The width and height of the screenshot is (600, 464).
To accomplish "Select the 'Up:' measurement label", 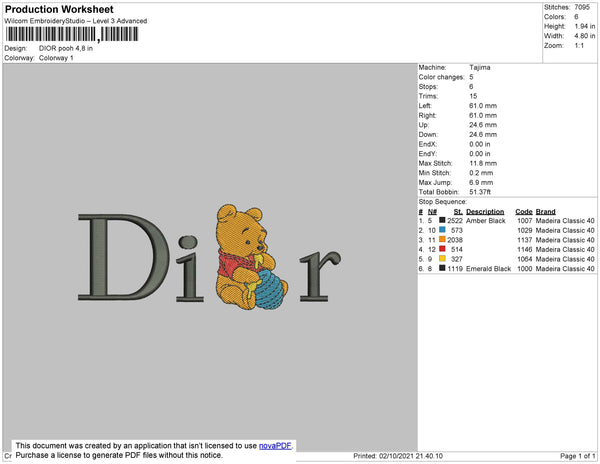I will [x=424, y=125].
